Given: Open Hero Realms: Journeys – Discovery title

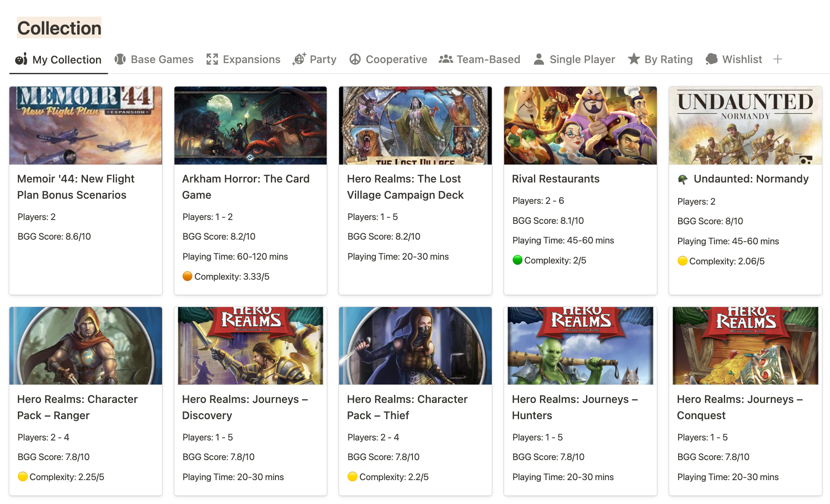Looking at the screenshot, I should [x=245, y=407].
